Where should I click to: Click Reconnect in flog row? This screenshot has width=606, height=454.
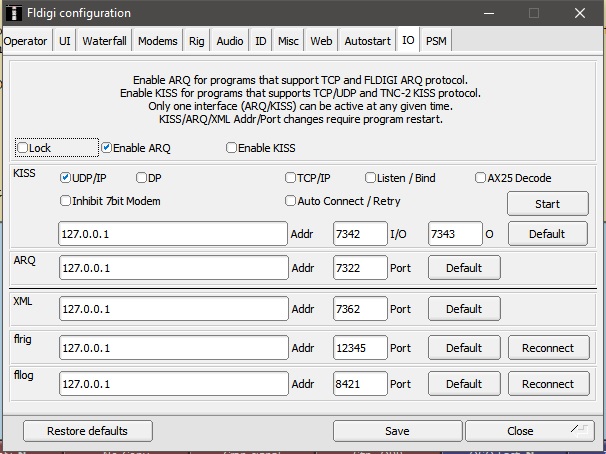[548, 384]
